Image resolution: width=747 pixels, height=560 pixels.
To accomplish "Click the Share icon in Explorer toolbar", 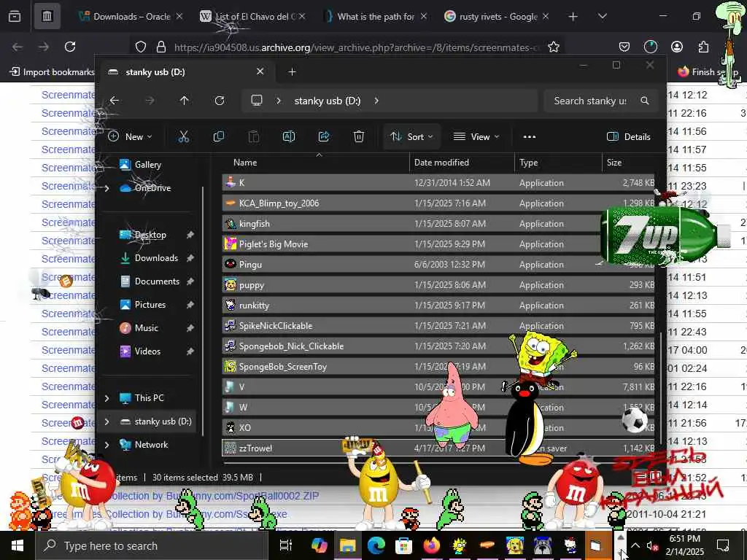I will click(x=324, y=137).
